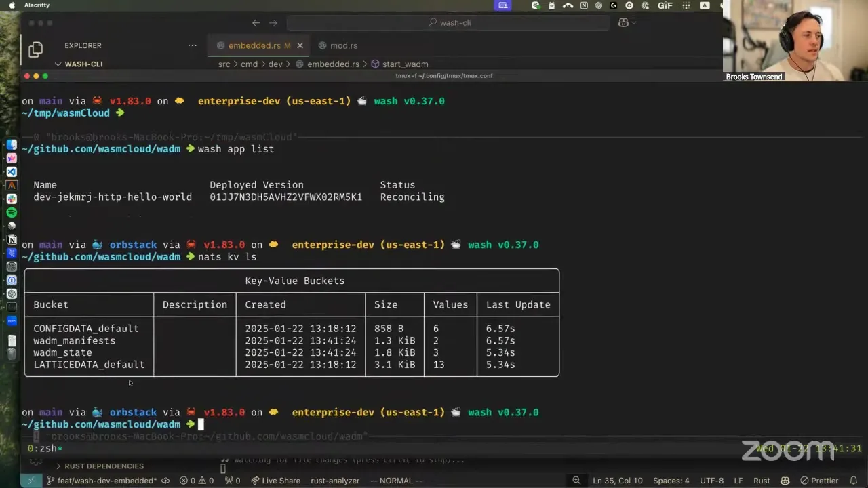
Task: Open the ports forwarded indicator showing 0
Action: tap(233, 481)
